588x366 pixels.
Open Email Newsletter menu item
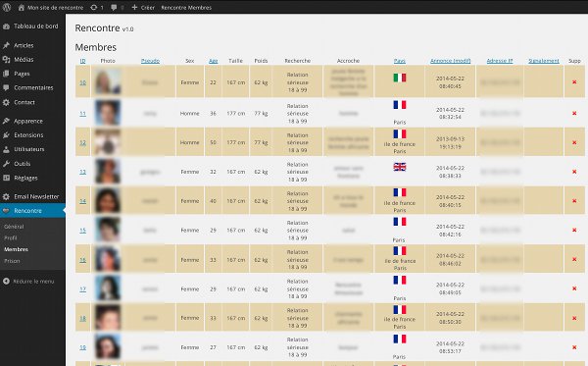[36, 196]
